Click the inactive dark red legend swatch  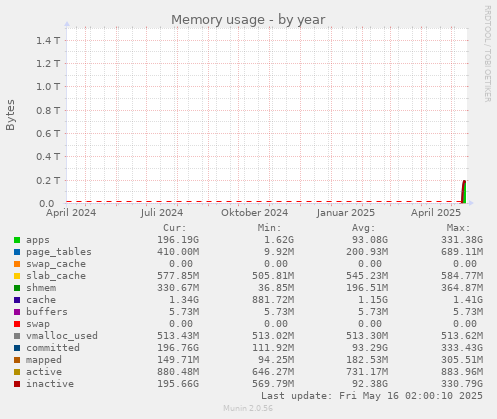coord(17,384)
